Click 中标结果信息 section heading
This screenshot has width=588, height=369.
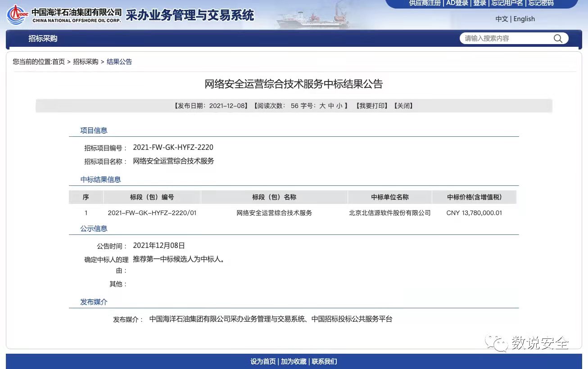click(100, 180)
